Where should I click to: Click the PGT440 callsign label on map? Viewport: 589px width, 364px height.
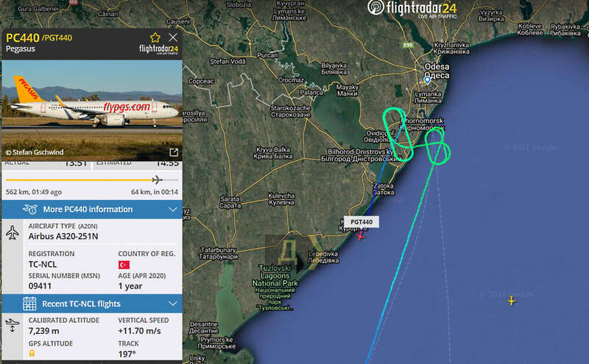click(361, 222)
